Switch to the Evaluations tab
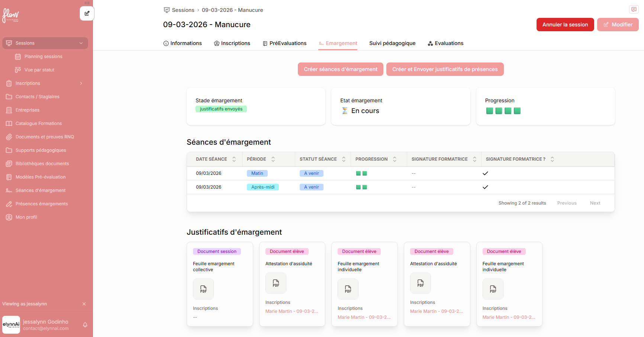The width and height of the screenshot is (644, 337). [x=445, y=43]
